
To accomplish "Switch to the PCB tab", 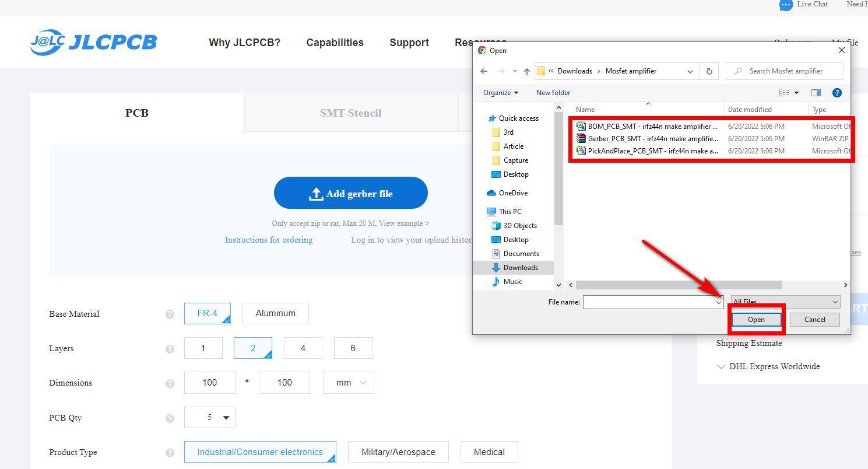I will tap(137, 113).
